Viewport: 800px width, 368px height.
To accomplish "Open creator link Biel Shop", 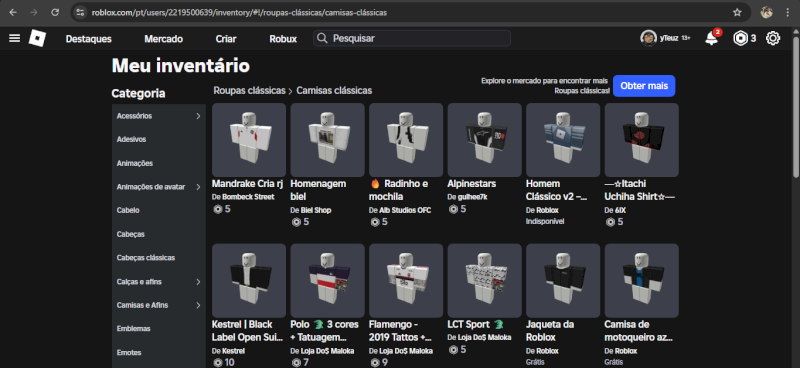I will point(316,210).
